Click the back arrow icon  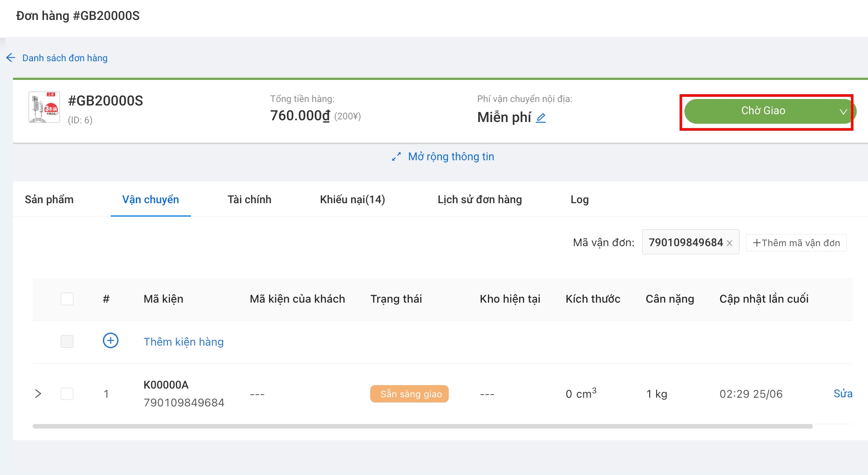tap(11, 58)
